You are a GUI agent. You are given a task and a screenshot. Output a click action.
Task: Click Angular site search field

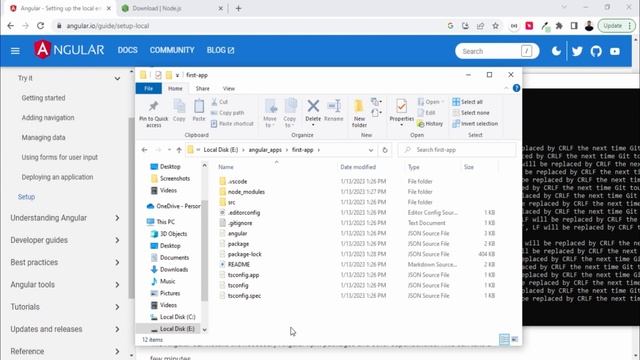click(497, 51)
